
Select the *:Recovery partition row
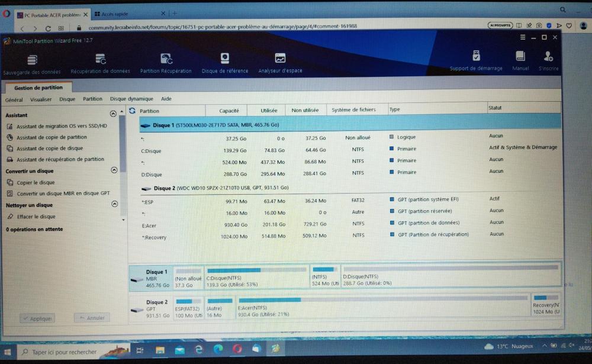click(350, 236)
